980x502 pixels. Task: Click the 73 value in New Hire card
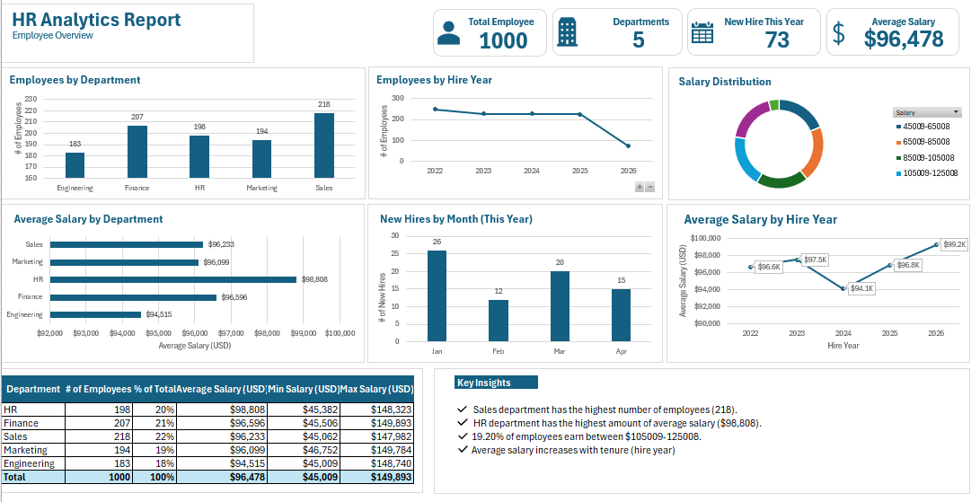pos(777,40)
